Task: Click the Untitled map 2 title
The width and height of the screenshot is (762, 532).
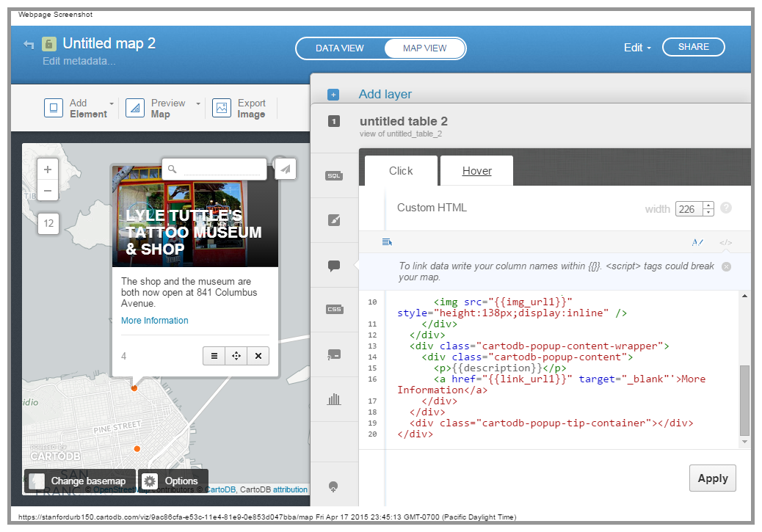Action: point(109,43)
